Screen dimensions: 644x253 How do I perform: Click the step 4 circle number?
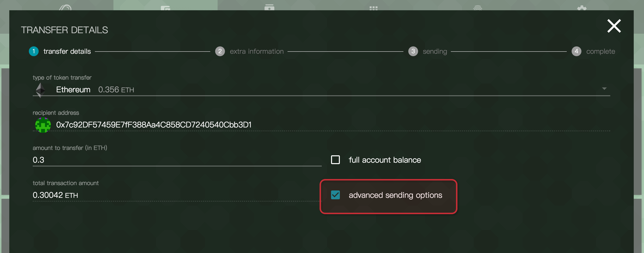pyautogui.click(x=576, y=51)
